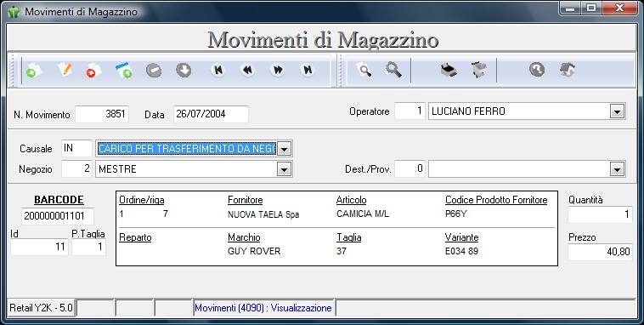The height and width of the screenshot is (325, 644).
Task: Close the Movimenti di Magazzino window
Action: [619, 8]
